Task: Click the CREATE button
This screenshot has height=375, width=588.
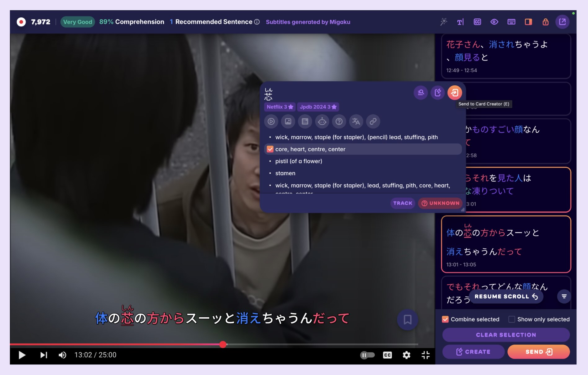Action: coord(473,352)
